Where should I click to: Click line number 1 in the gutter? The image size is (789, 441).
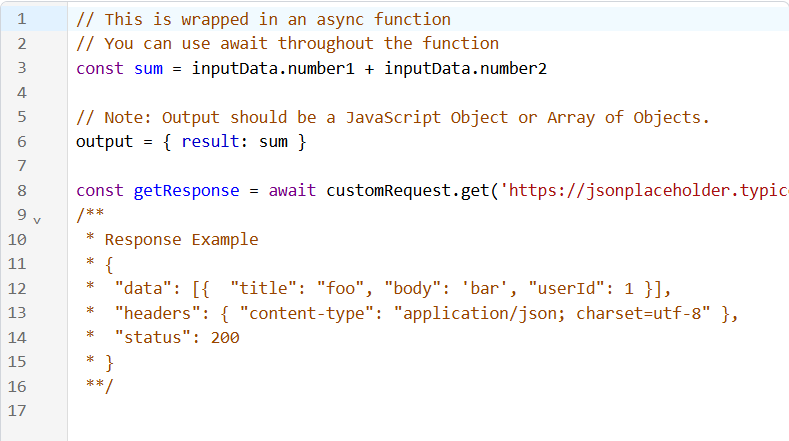point(22,19)
